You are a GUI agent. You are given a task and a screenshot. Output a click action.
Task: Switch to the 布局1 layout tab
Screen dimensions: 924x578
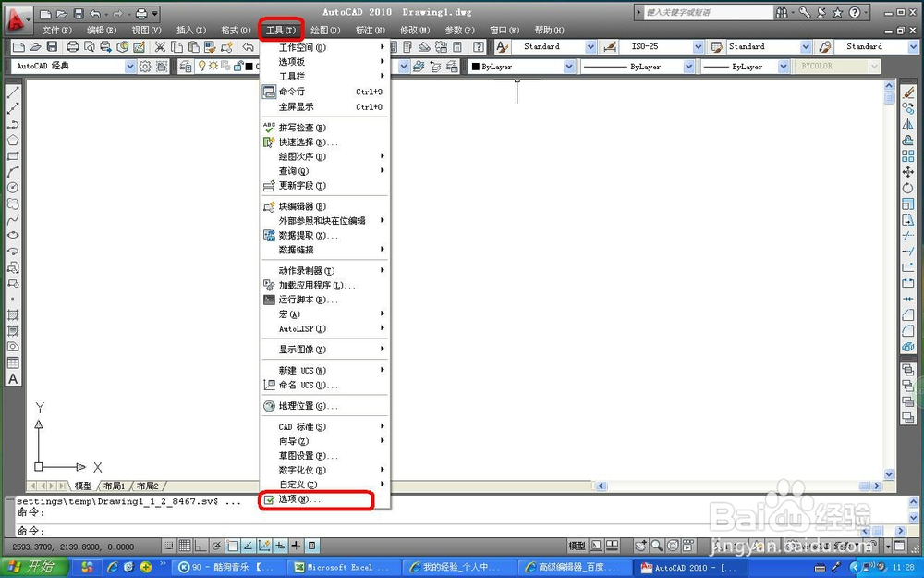115,486
